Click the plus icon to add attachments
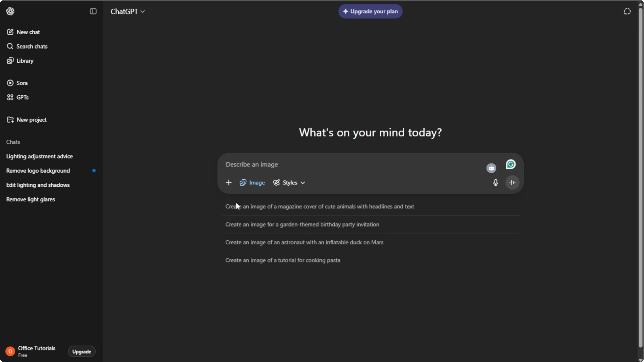Viewport: 644px width, 362px height. click(229, 183)
